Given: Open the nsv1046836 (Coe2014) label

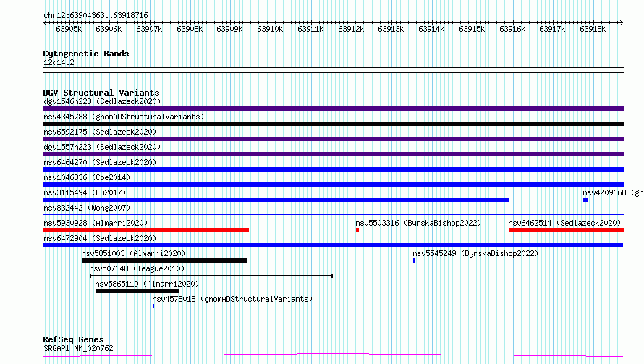Looking at the screenshot, I should pos(87,177).
